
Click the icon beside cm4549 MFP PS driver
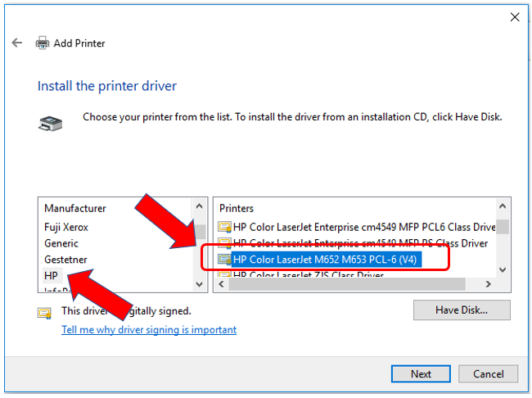223,243
